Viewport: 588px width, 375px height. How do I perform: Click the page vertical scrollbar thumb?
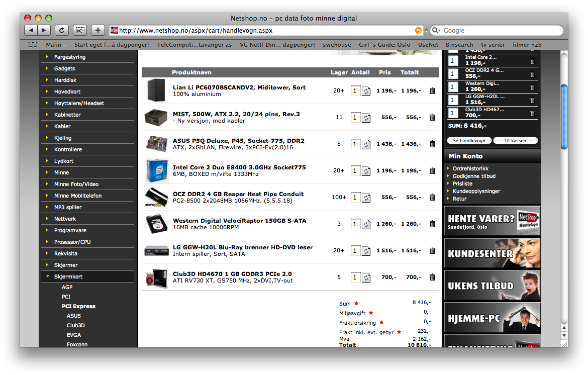(564, 117)
